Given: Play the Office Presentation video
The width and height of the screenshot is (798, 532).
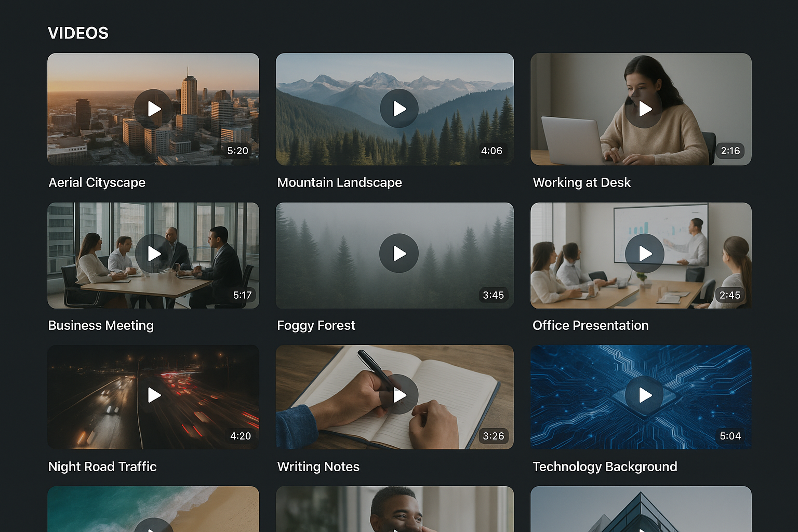Looking at the screenshot, I should (644, 254).
